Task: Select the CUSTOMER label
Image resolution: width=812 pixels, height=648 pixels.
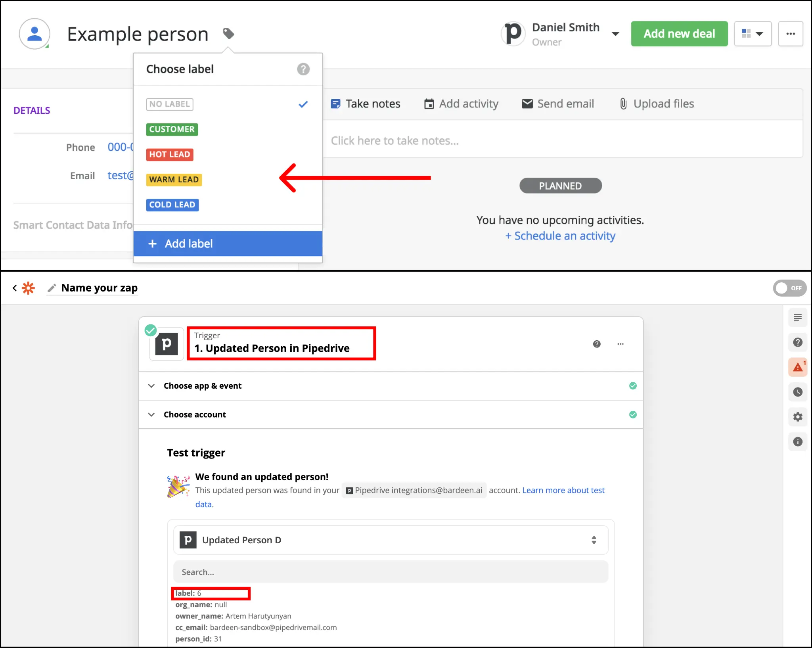Action: 172,129
